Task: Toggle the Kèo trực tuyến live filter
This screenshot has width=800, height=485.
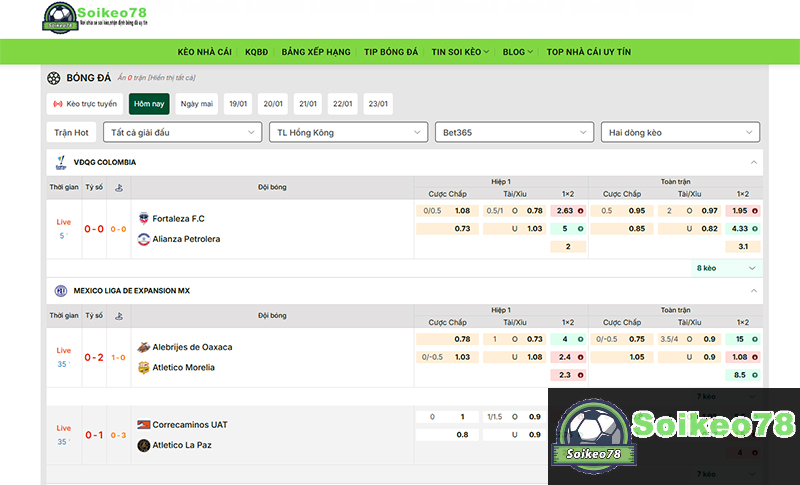Action: (x=85, y=104)
